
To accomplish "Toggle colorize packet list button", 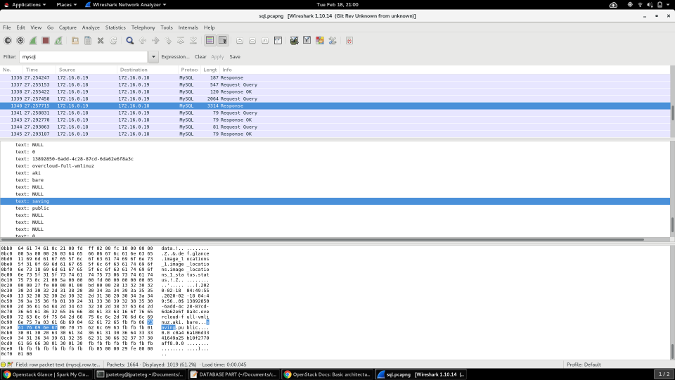I will point(210,40).
